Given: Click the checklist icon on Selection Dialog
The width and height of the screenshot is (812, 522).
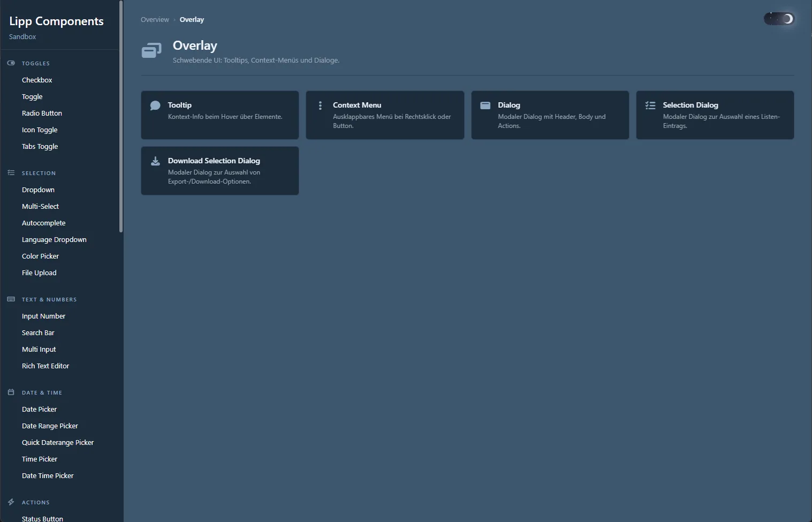Looking at the screenshot, I should pyautogui.click(x=650, y=105).
